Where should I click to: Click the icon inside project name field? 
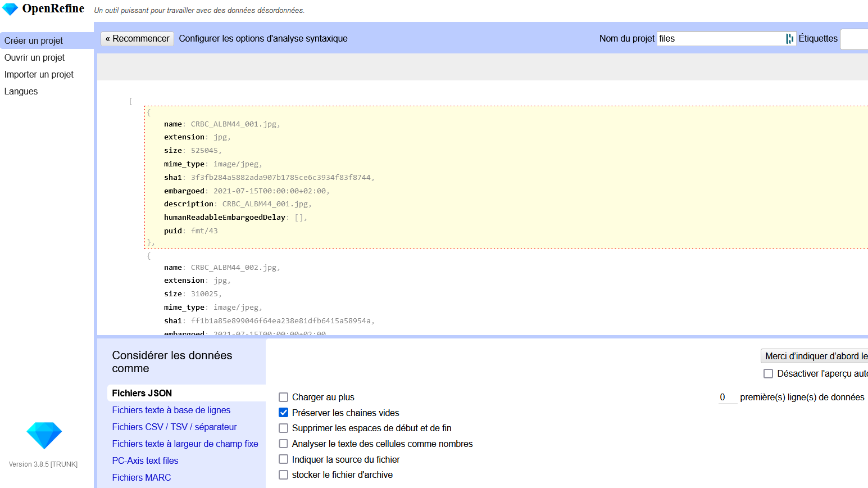(789, 39)
